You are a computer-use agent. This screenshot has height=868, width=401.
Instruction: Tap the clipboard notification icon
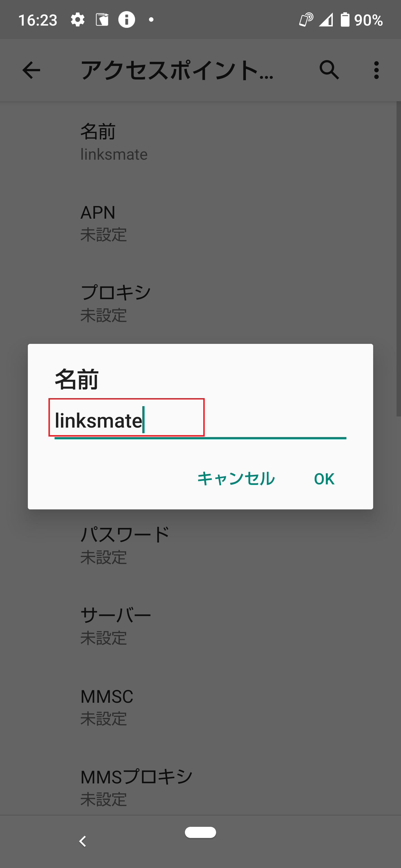pos(102,19)
